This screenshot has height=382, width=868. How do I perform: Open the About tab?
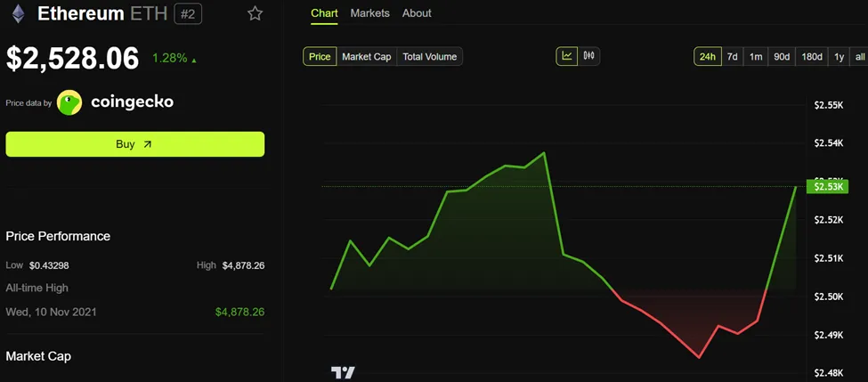click(417, 13)
